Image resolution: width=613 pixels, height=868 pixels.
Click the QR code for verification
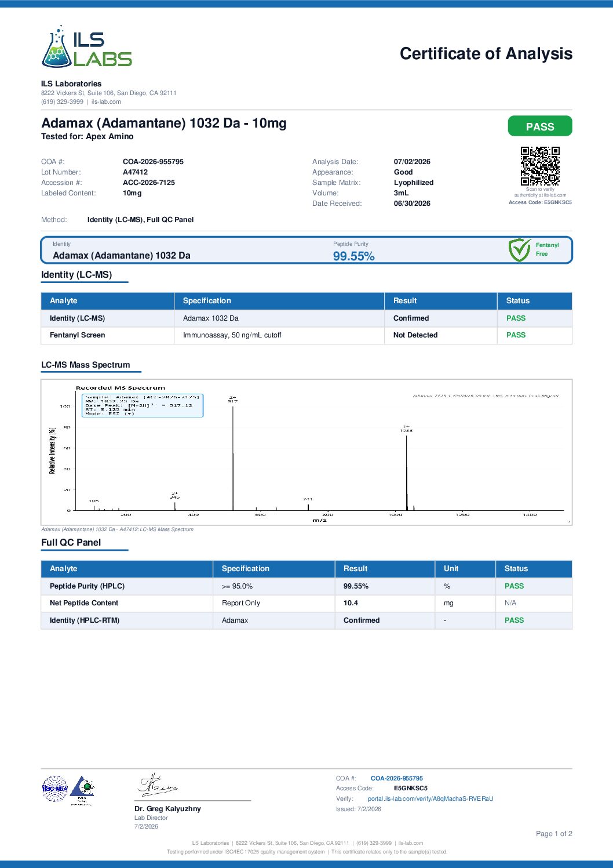point(540,166)
